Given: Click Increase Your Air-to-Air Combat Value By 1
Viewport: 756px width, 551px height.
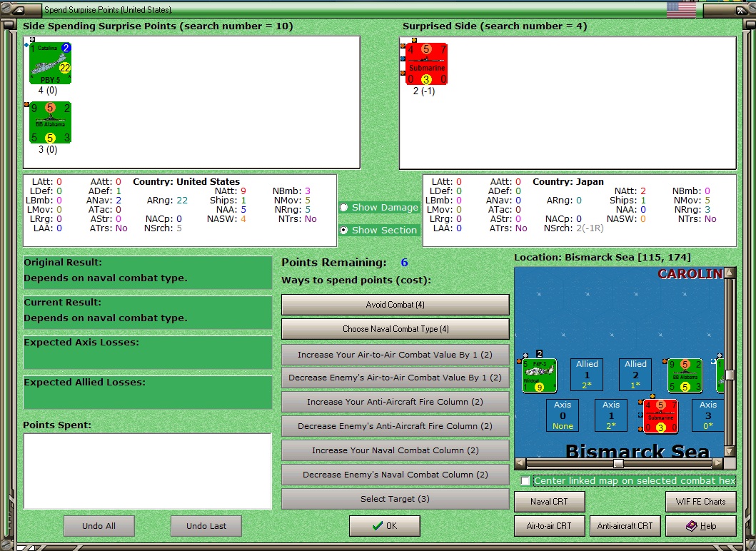Looking at the screenshot, I should click(395, 354).
